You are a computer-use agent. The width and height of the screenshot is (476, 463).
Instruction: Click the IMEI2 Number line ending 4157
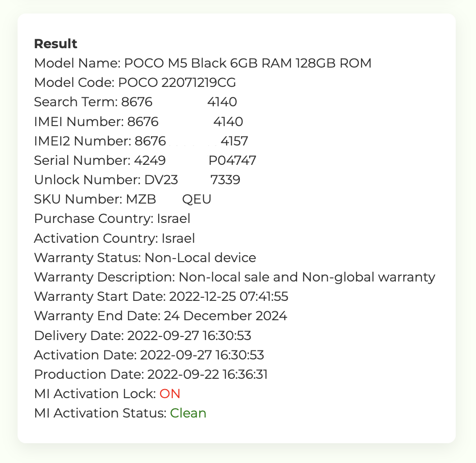[x=141, y=141]
